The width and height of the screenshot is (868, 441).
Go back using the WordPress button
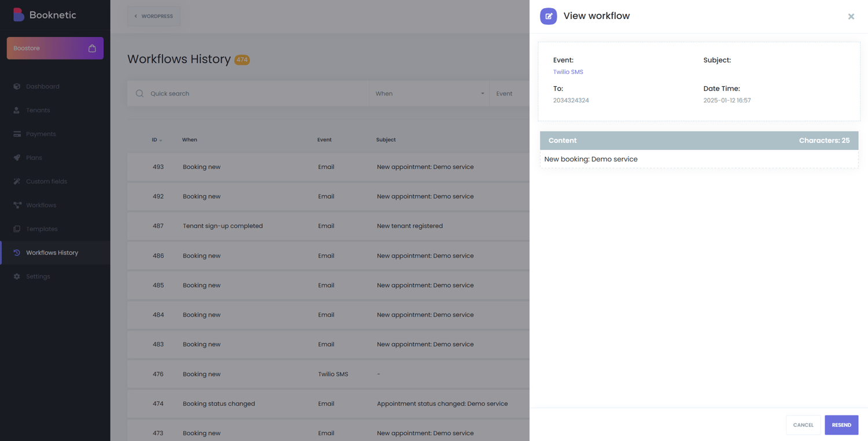pyautogui.click(x=153, y=16)
